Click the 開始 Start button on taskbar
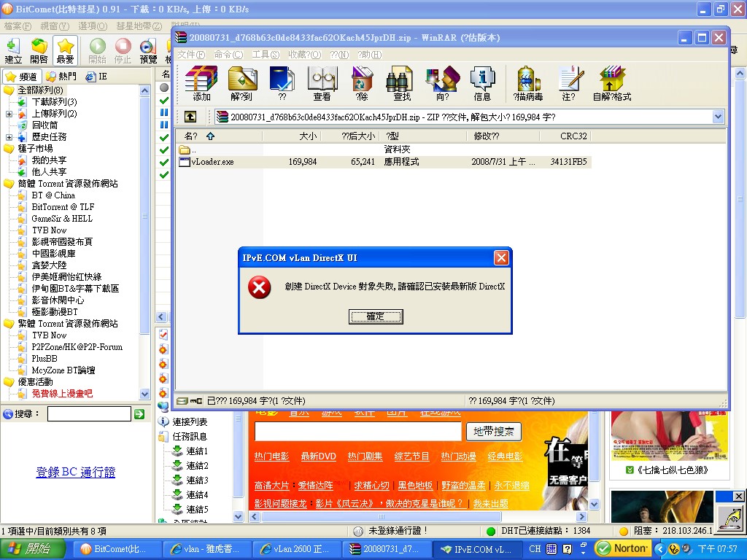 tap(31, 548)
